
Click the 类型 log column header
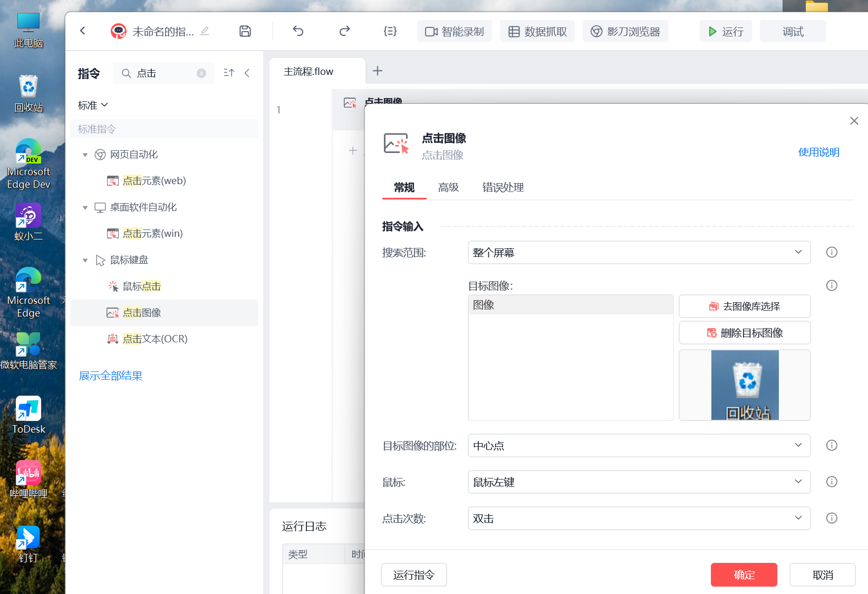pyautogui.click(x=313, y=554)
